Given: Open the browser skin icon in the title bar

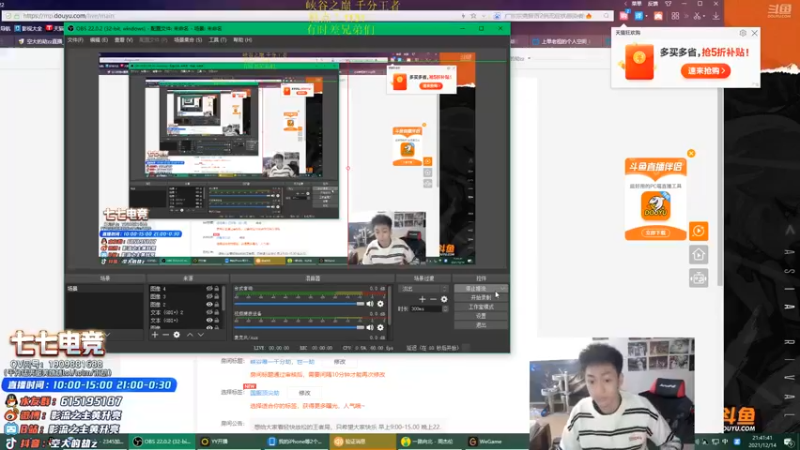Looking at the screenshot, I should [668, 4].
